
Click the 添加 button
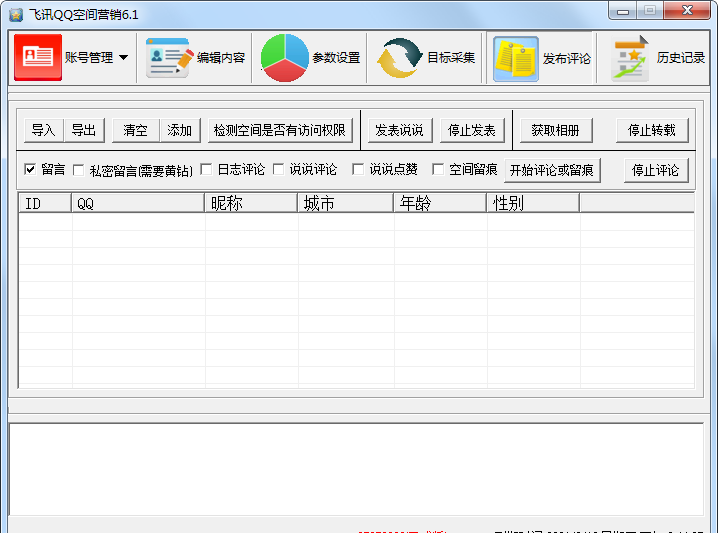click(180, 131)
